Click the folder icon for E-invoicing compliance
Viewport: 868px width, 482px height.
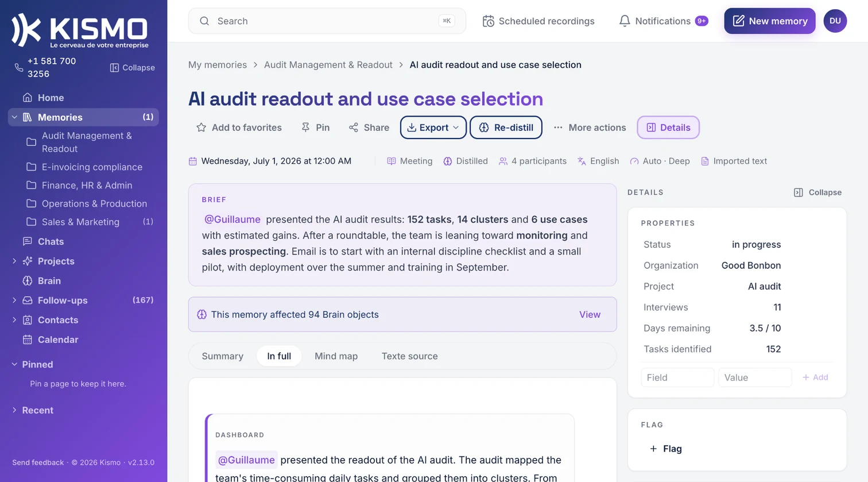point(32,167)
